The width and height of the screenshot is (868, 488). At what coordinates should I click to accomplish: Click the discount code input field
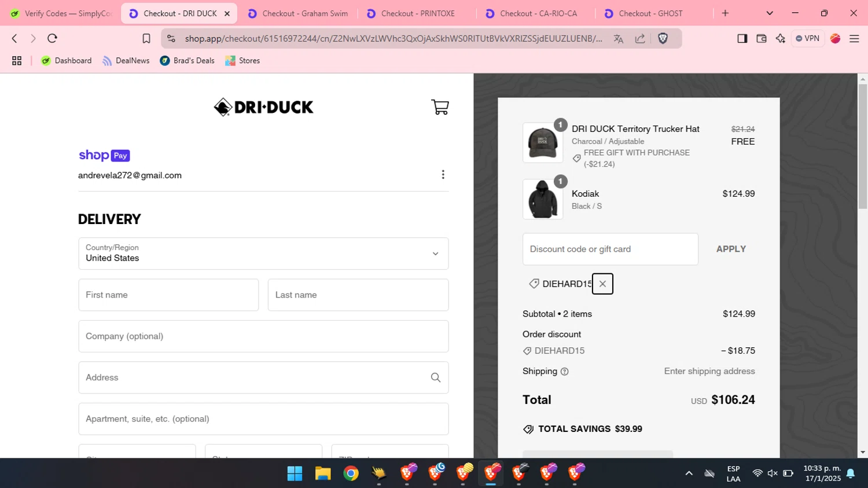610,249
